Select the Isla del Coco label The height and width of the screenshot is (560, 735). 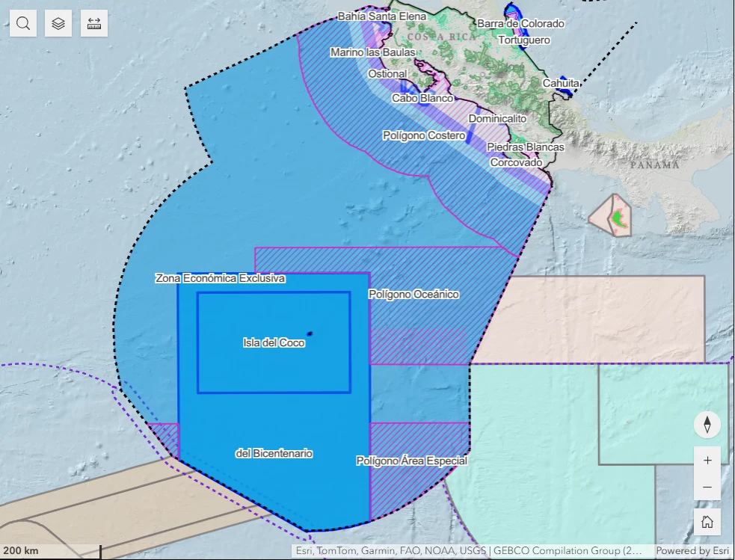click(274, 343)
